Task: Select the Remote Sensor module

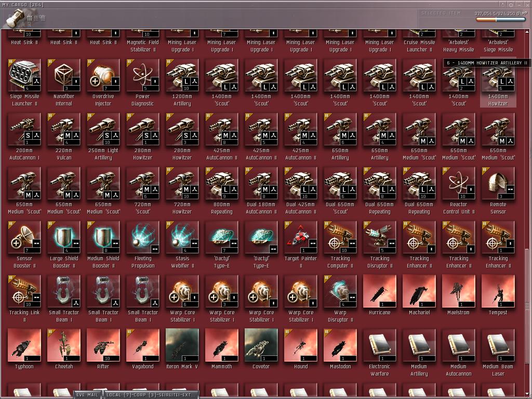Action: click(498, 191)
